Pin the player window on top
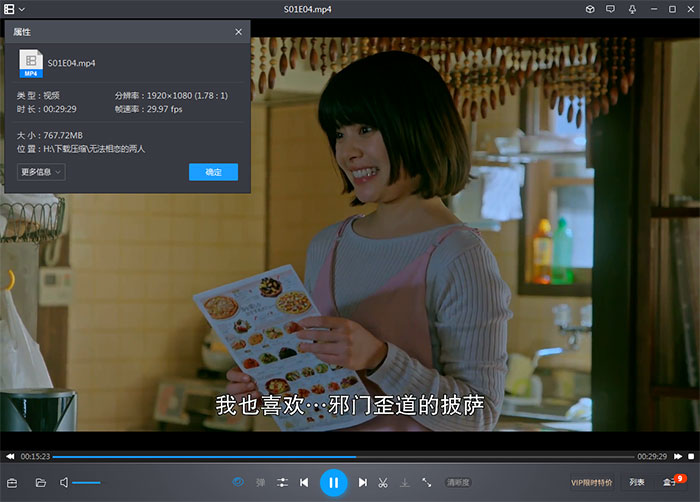Screen dimensions: 700x502 click(632, 9)
